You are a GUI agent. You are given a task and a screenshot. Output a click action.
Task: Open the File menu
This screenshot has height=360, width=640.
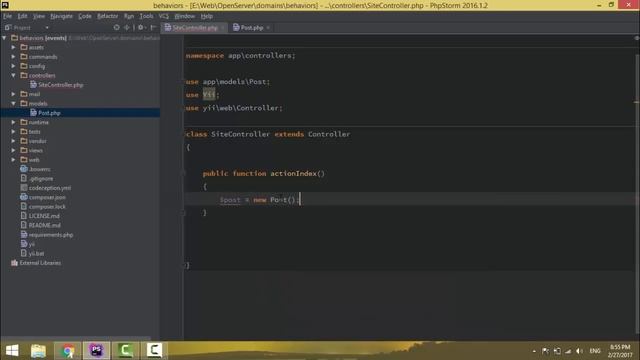pyautogui.click(x=7, y=16)
